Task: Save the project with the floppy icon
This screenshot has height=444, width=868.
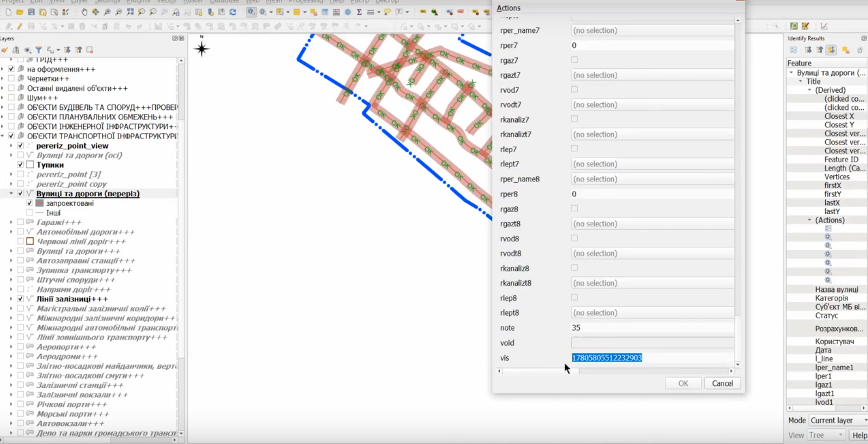Action: (31, 12)
